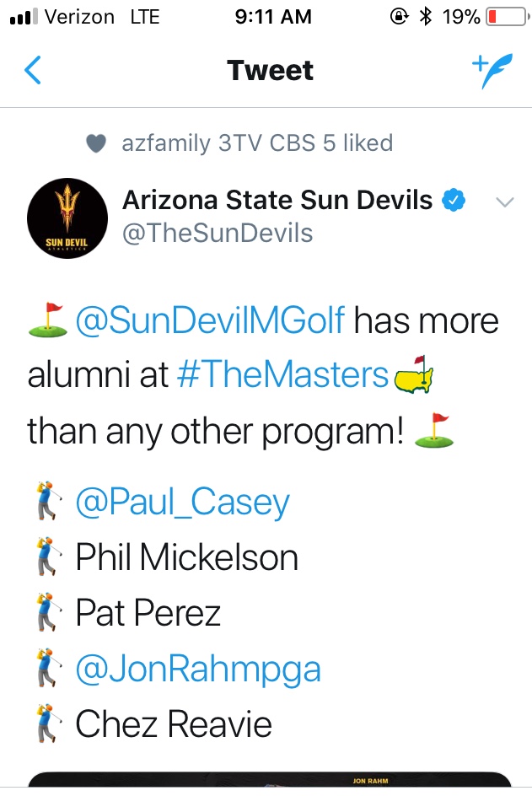Image resolution: width=532 pixels, height=796 pixels.
Task: Tap the battery icon in status bar
Action: click(x=504, y=16)
